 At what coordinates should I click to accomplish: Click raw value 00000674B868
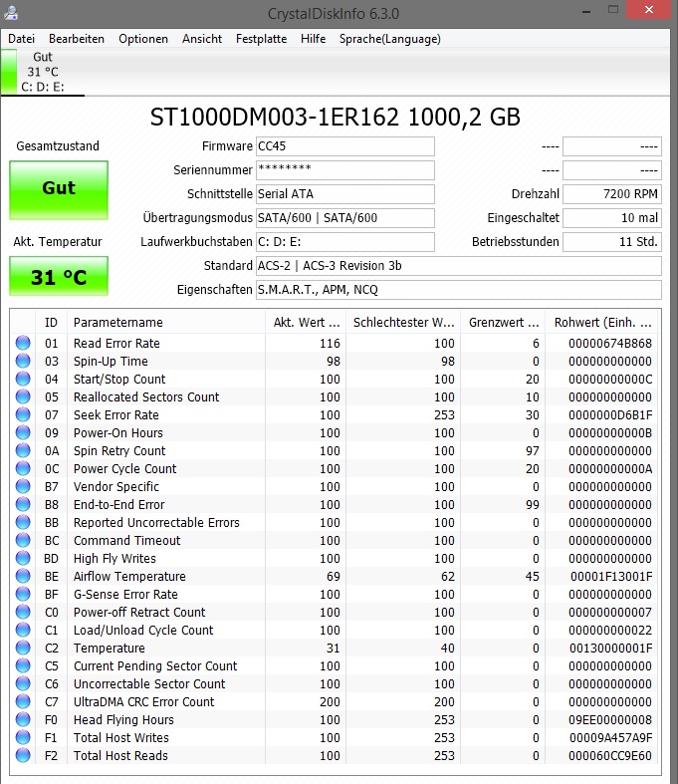[x=610, y=344]
